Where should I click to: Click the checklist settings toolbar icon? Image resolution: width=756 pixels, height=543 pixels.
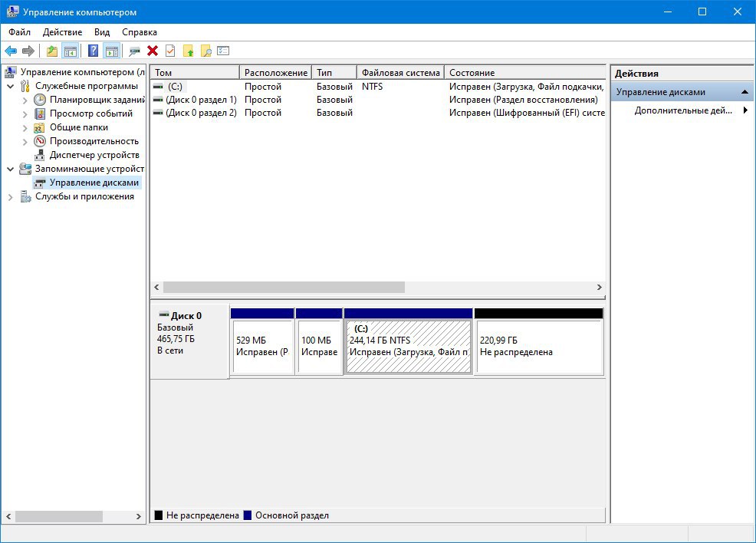click(x=223, y=51)
